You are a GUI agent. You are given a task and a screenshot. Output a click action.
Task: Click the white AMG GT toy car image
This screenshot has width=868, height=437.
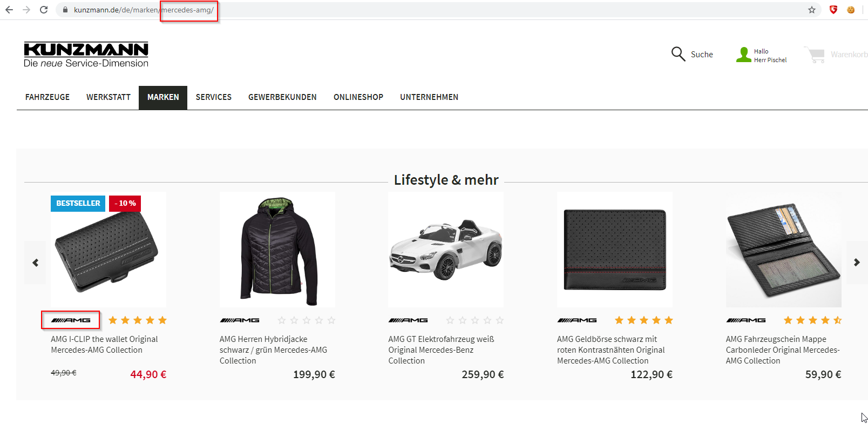click(446, 250)
